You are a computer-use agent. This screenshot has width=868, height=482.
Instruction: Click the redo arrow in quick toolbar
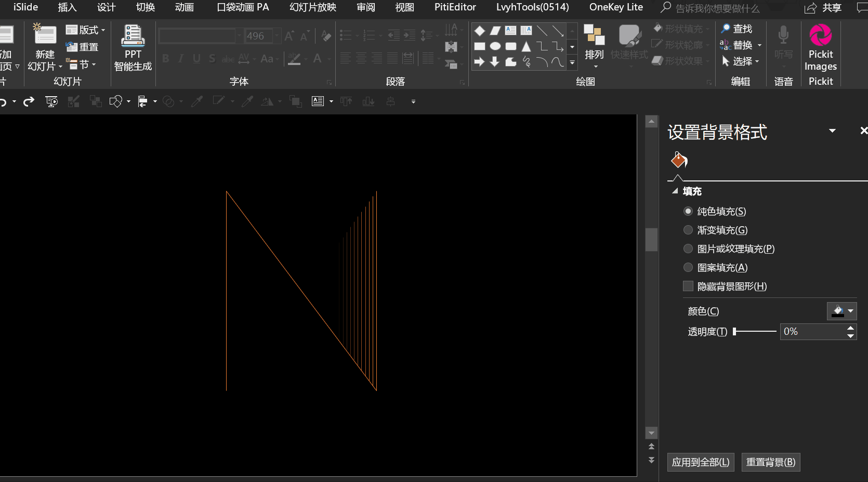click(x=29, y=101)
